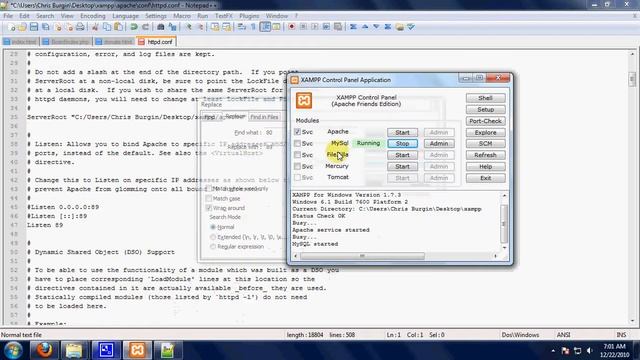Click XAMPP log scroll down arrow

pyautogui.click(x=504, y=247)
